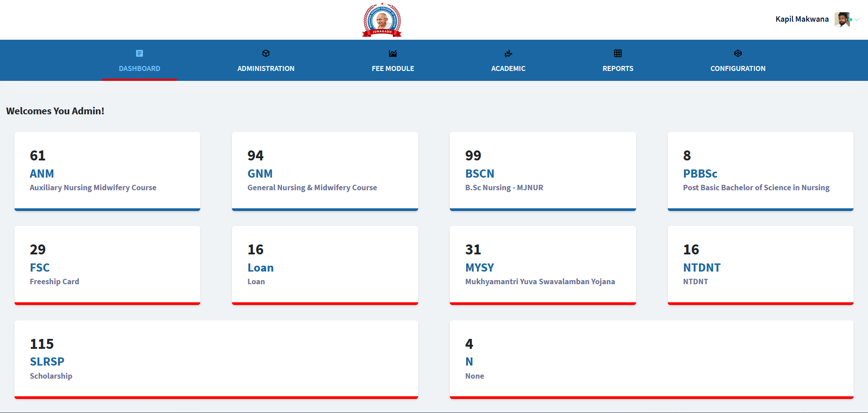
Task: Switch to the Administration tab label
Action: [x=266, y=69]
